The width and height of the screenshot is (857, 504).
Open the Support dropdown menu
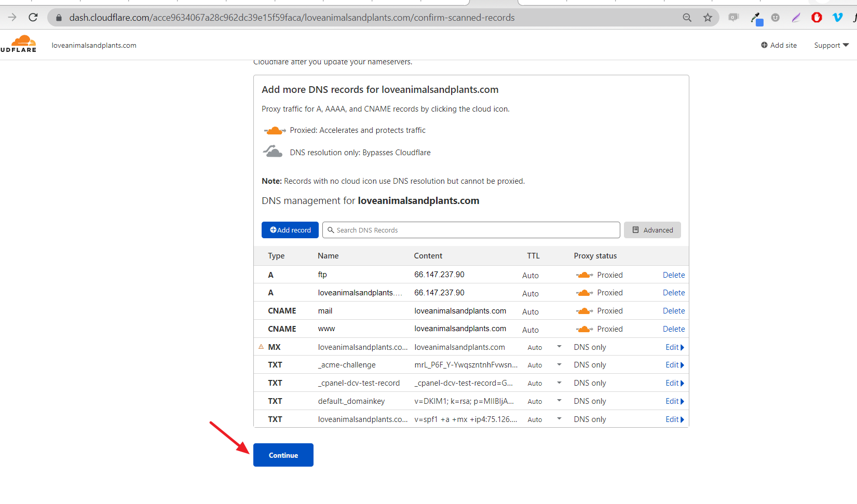pos(831,45)
